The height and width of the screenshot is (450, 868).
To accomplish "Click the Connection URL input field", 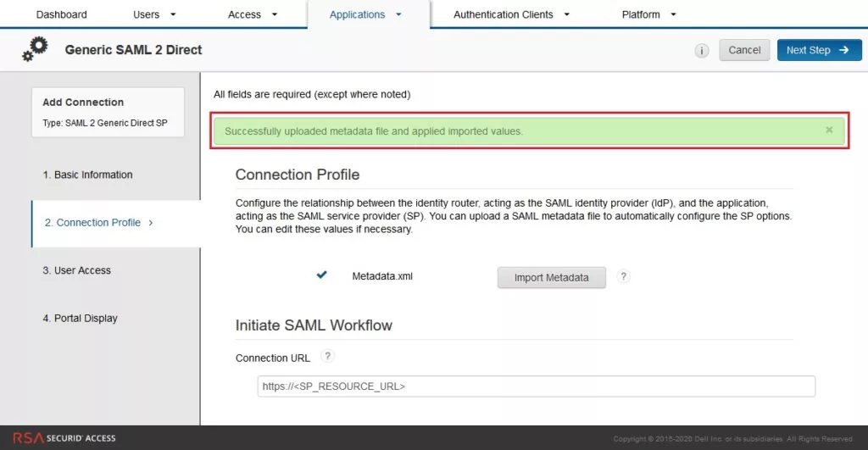I will [536, 386].
